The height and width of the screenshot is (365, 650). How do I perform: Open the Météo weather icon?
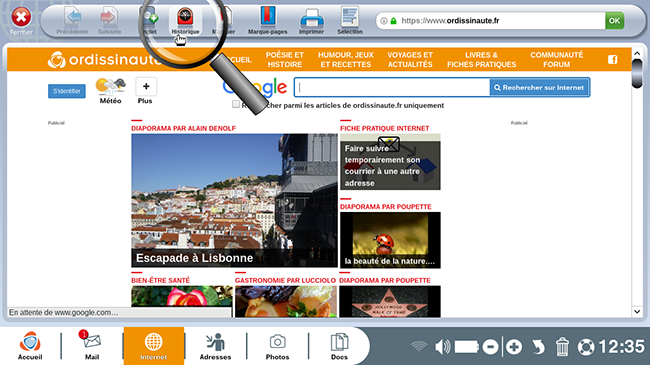pyautogui.click(x=110, y=87)
